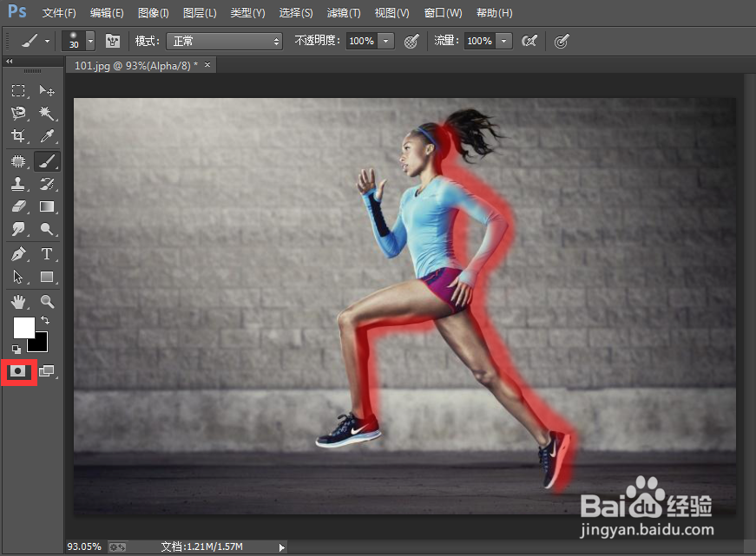Select the Path Selection tool

[x=18, y=277]
